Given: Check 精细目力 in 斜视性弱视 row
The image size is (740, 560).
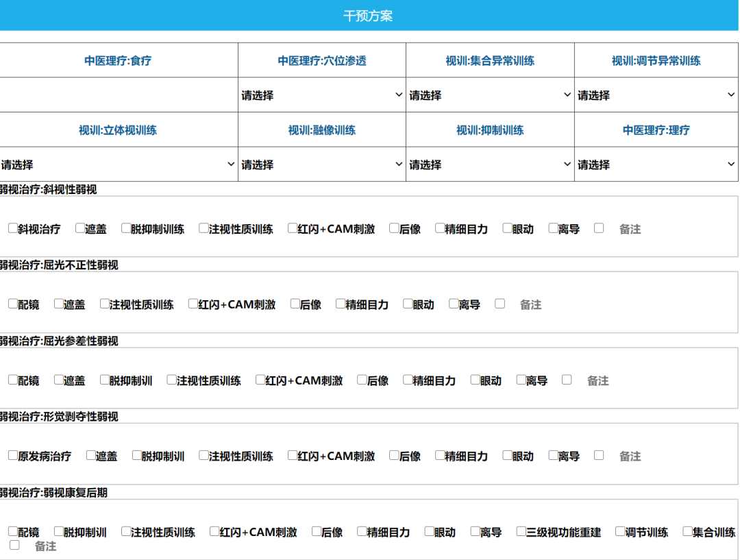Looking at the screenshot, I should coord(440,228).
